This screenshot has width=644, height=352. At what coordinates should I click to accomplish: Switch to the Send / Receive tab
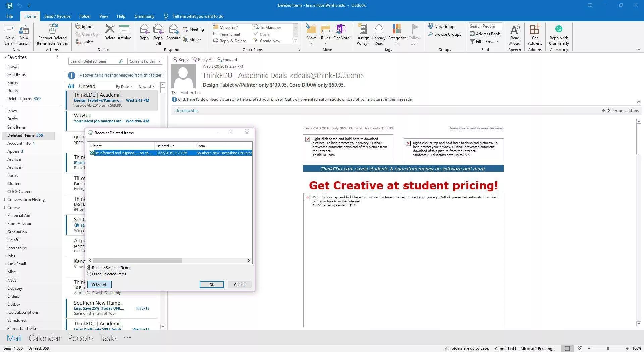coord(57,16)
